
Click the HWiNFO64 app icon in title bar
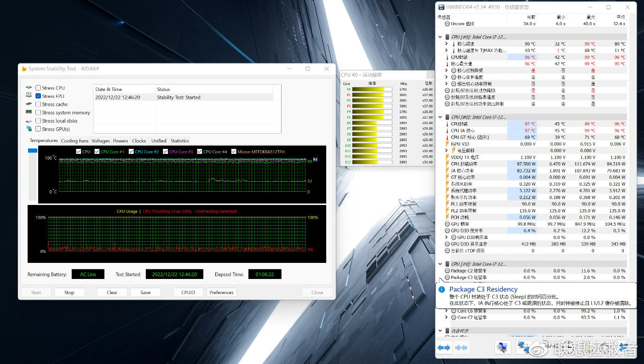tap(442, 7)
